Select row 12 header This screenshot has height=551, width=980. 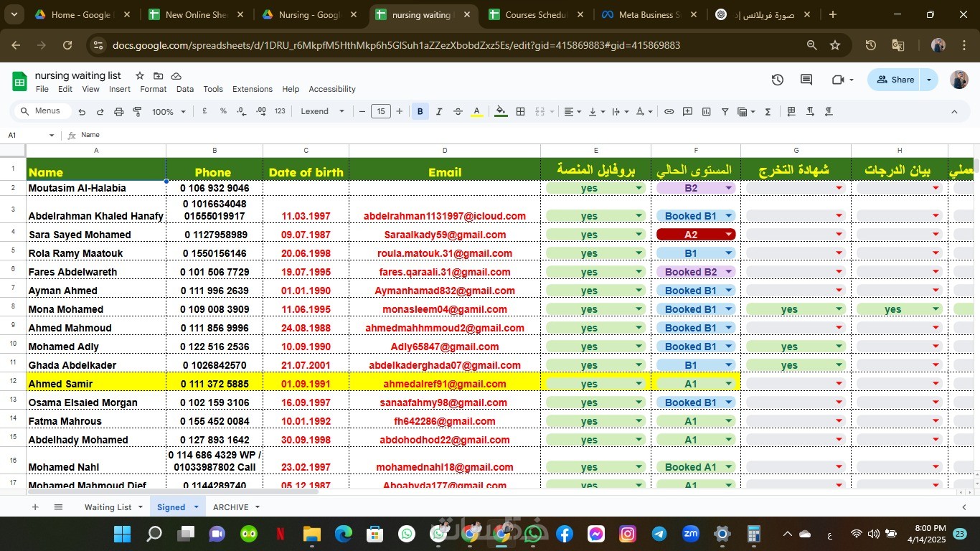(13, 382)
